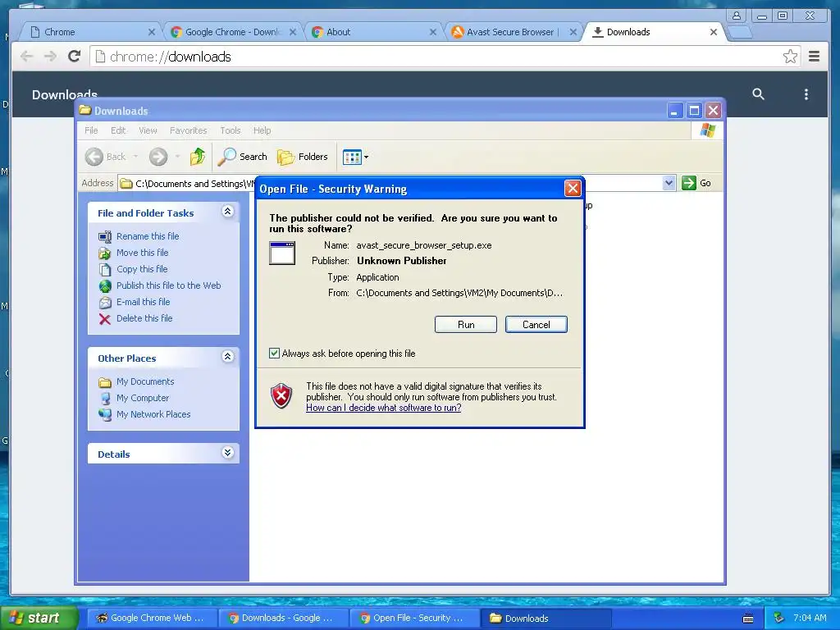Click Cancel in the security warning
Viewport: 840px width, 630px height.
coord(536,325)
